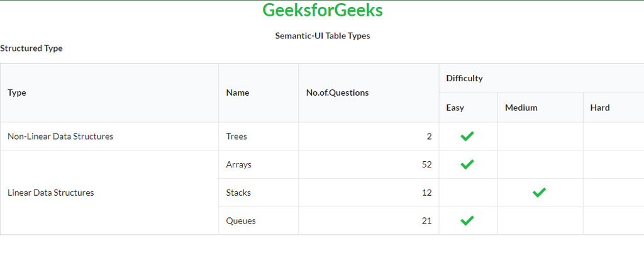The height and width of the screenshot is (255, 644).
Task: Click the Arrays name cell
Action: [x=238, y=164]
